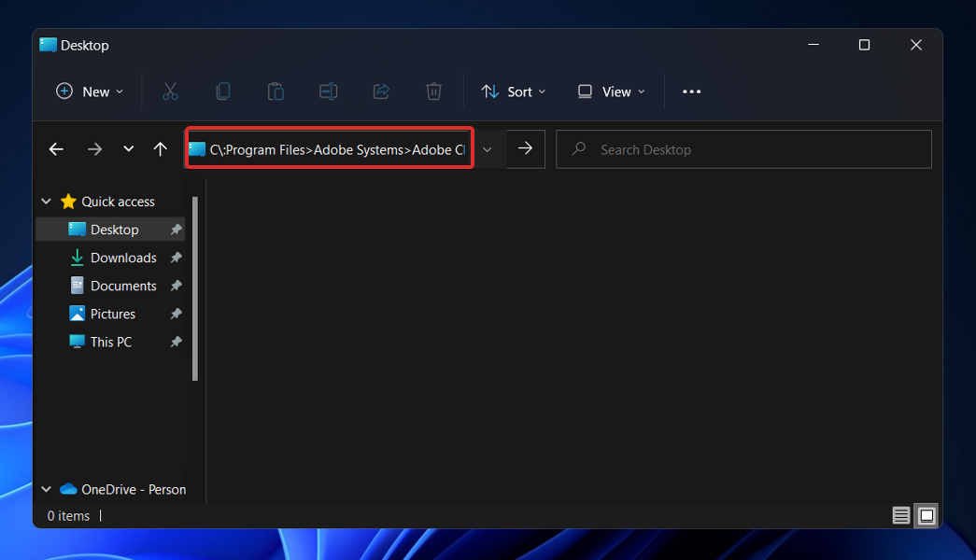This screenshot has width=976, height=560.
Task: Click the OneDrive cloud icon
Action: (x=68, y=490)
